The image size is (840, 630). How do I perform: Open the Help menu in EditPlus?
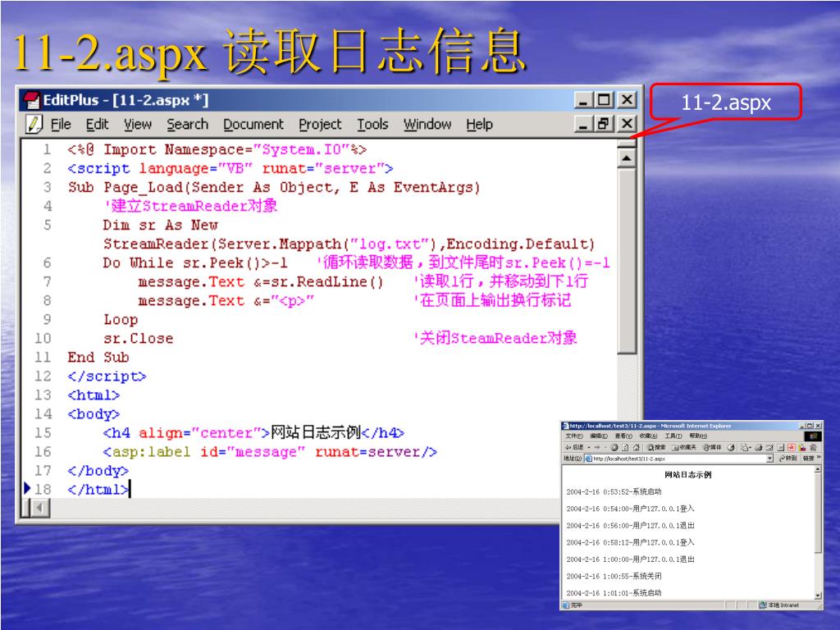[x=479, y=125]
